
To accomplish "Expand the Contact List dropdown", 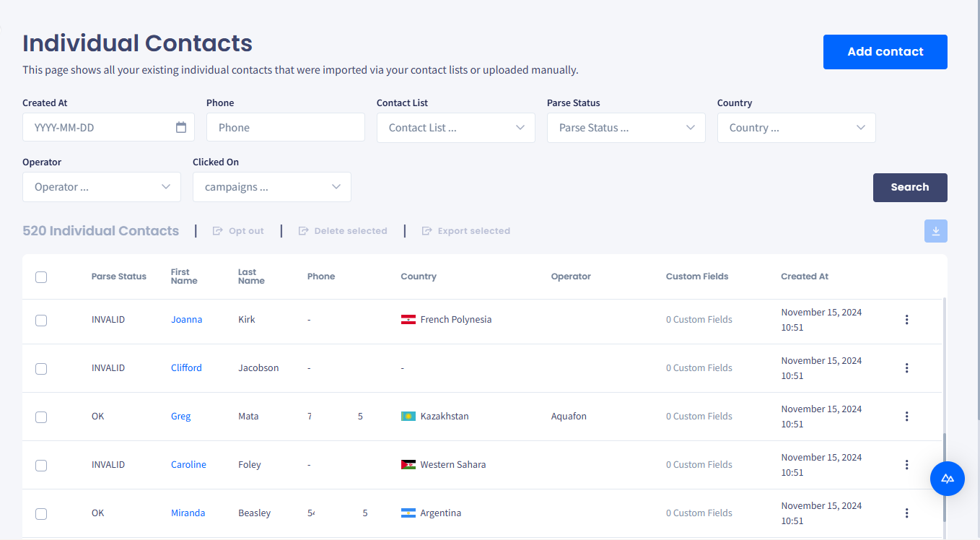I will 456,128.
